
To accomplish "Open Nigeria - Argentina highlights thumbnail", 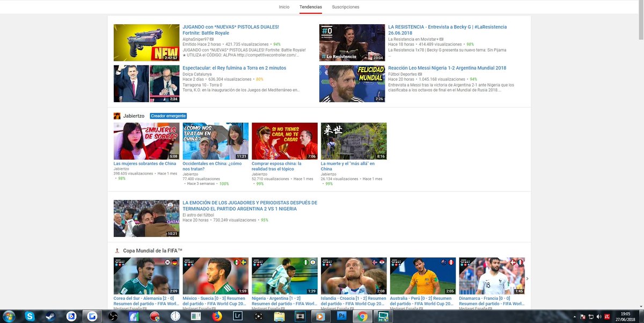I will click(x=284, y=276).
